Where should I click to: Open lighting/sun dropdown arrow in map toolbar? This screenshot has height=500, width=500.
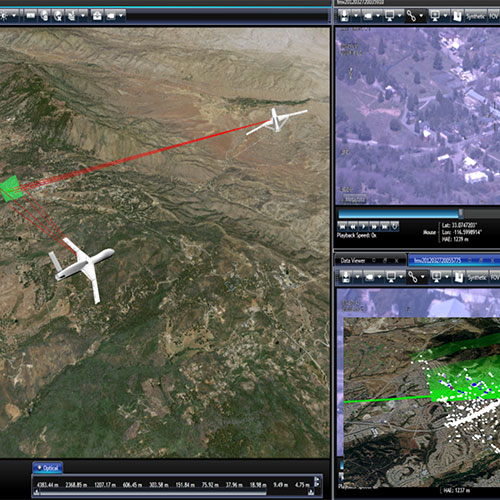[x=14, y=15]
